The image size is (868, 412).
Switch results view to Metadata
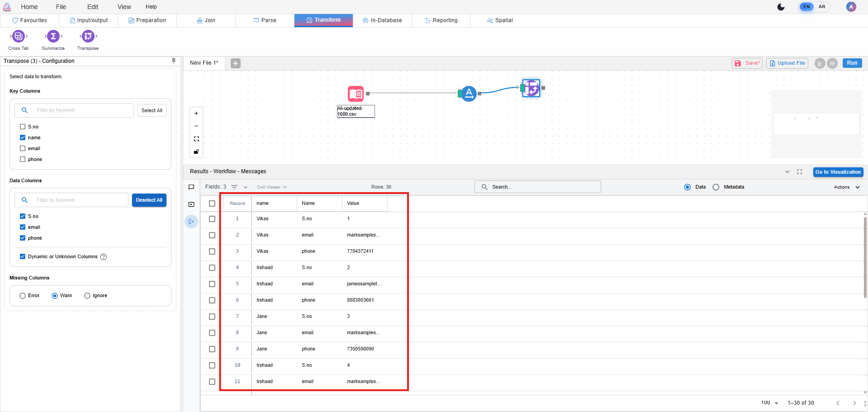coord(716,187)
